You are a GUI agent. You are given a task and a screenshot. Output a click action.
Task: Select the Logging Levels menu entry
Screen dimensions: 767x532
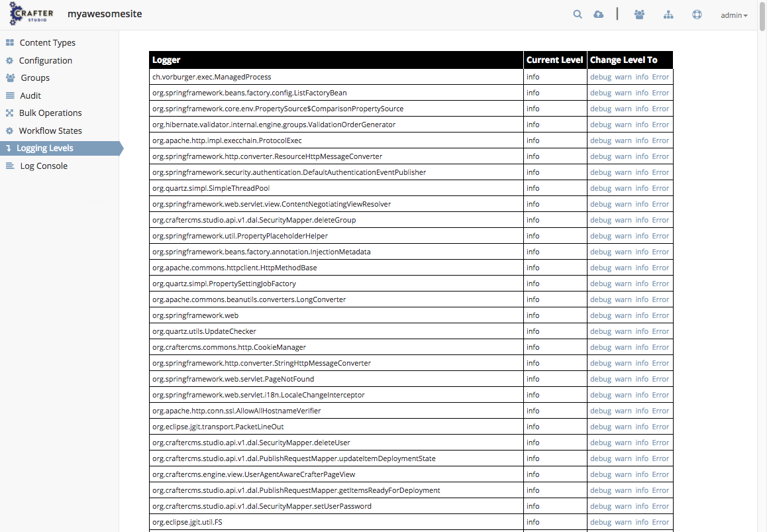pyautogui.click(x=44, y=148)
